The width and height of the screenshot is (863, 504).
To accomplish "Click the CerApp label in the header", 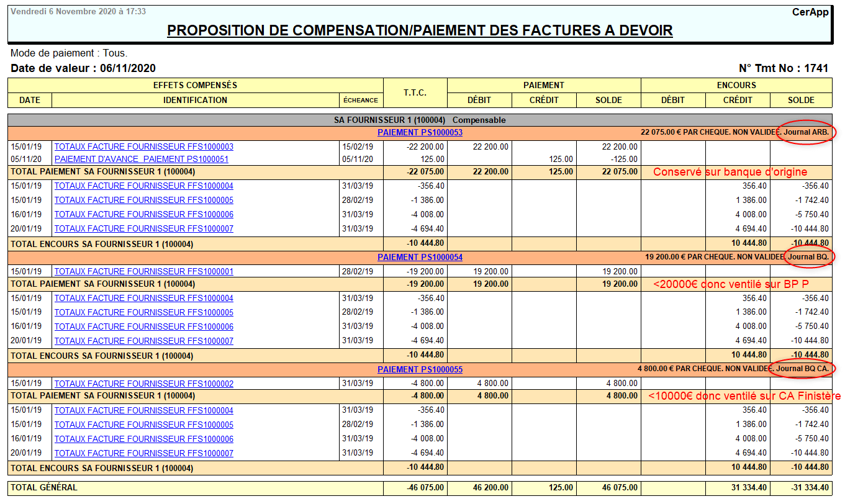I will pos(810,12).
